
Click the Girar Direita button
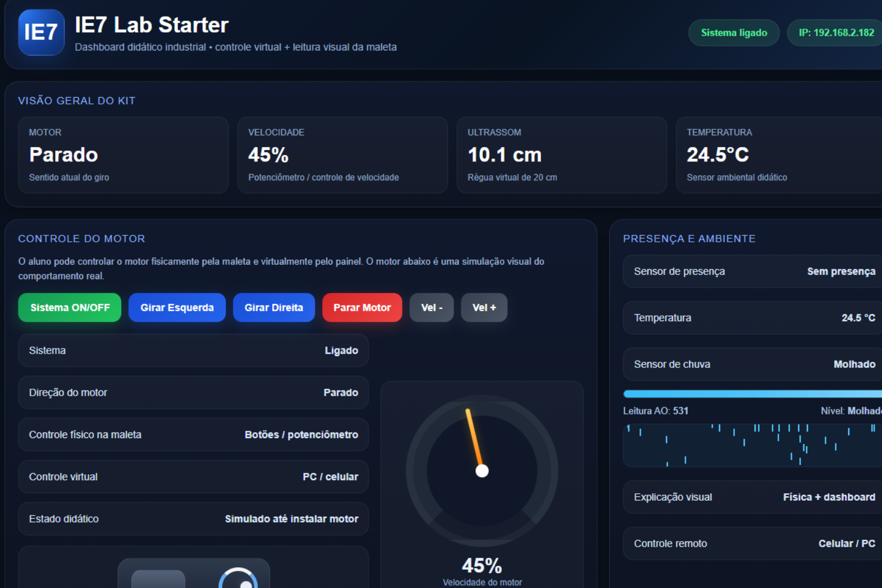[x=274, y=308]
